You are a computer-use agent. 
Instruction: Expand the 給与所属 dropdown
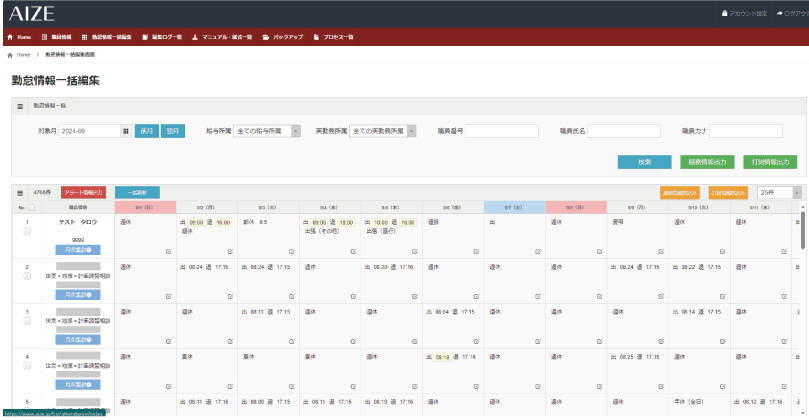coord(271,131)
